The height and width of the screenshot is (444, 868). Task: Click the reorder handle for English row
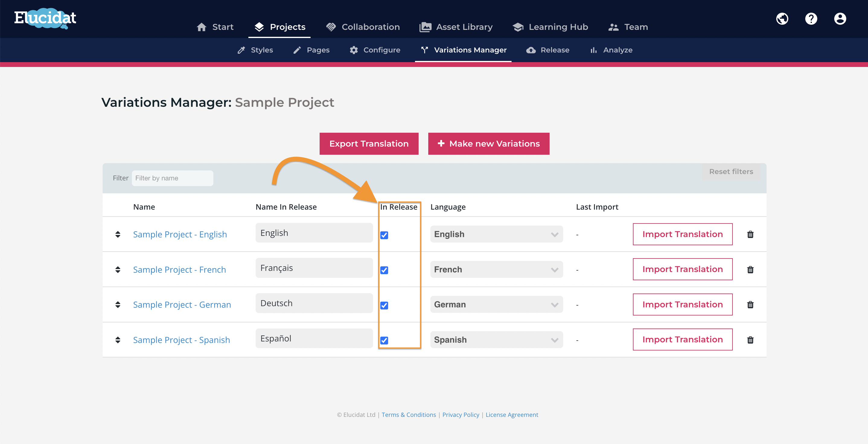(118, 234)
